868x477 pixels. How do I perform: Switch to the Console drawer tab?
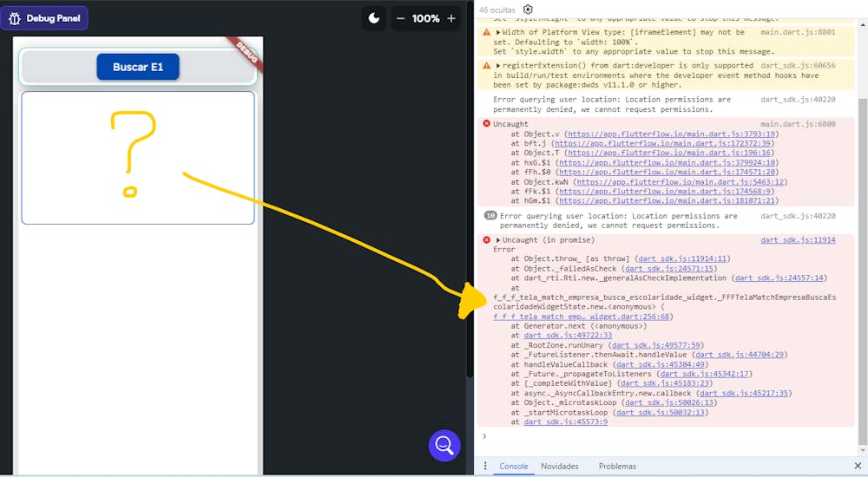coord(514,467)
